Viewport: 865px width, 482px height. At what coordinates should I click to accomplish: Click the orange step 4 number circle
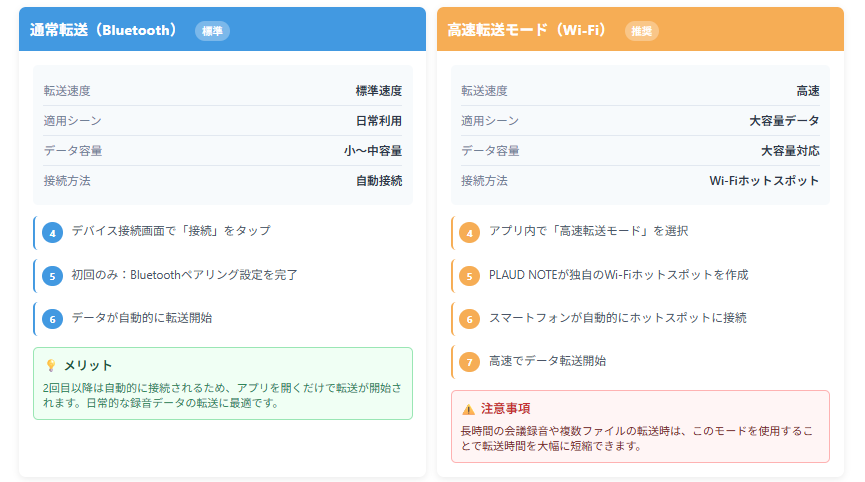coord(470,232)
